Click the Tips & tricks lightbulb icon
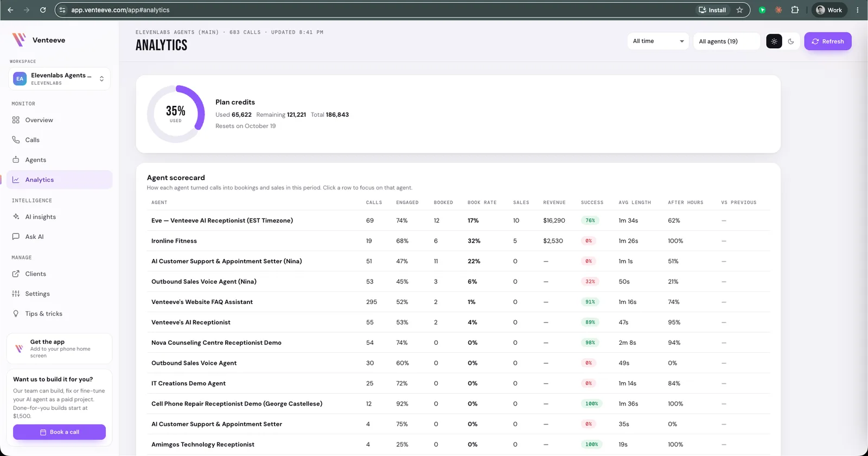This screenshot has height=456, width=868. [16, 314]
